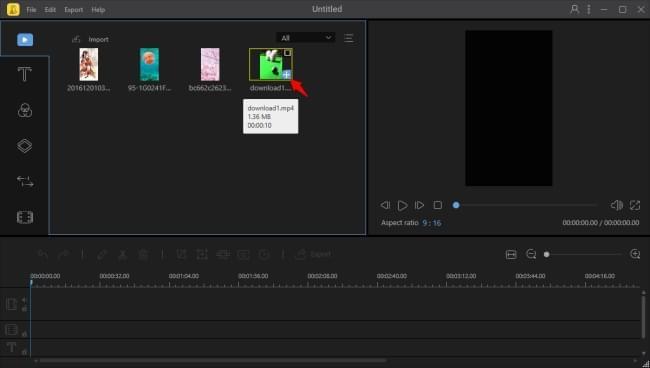Click the Edit pencil icon in timeline toolbar
This screenshot has width=650, height=368.
point(102,254)
